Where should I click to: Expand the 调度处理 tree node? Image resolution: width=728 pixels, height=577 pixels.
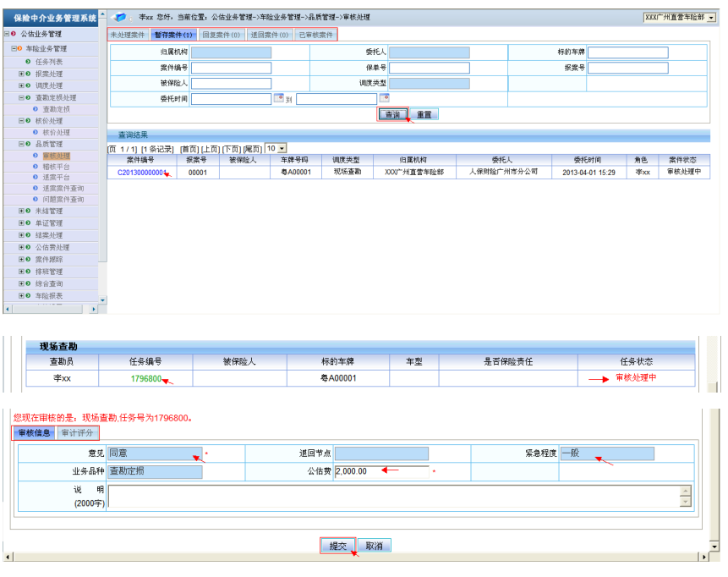point(21,85)
